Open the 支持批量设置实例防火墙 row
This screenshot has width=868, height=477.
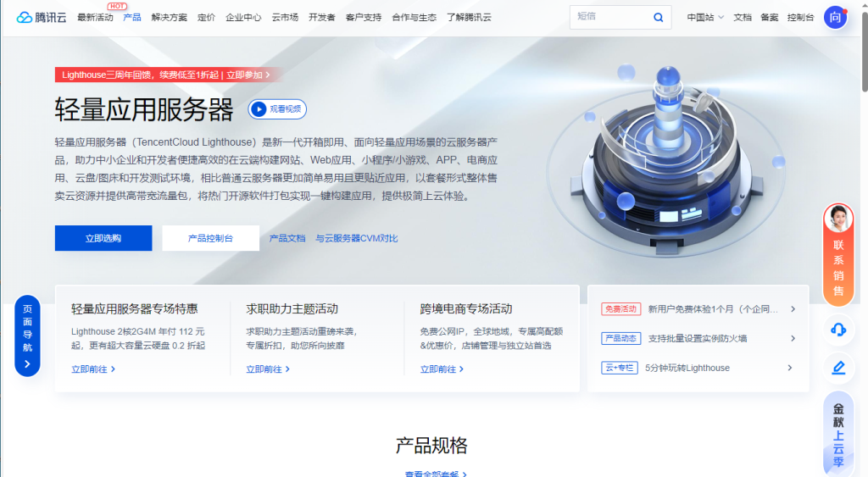click(x=698, y=338)
